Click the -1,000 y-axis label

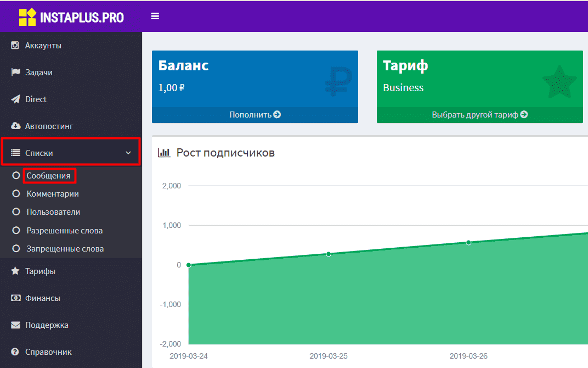(170, 304)
